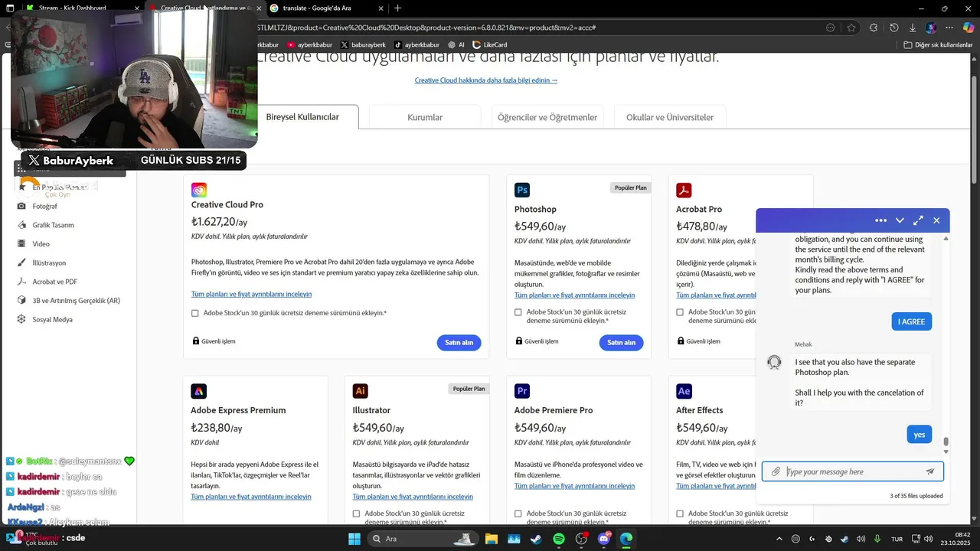Enable Adobe Stock trial checkbox under Premiere Pro
Image resolution: width=980 pixels, height=551 pixels.
point(518,514)
